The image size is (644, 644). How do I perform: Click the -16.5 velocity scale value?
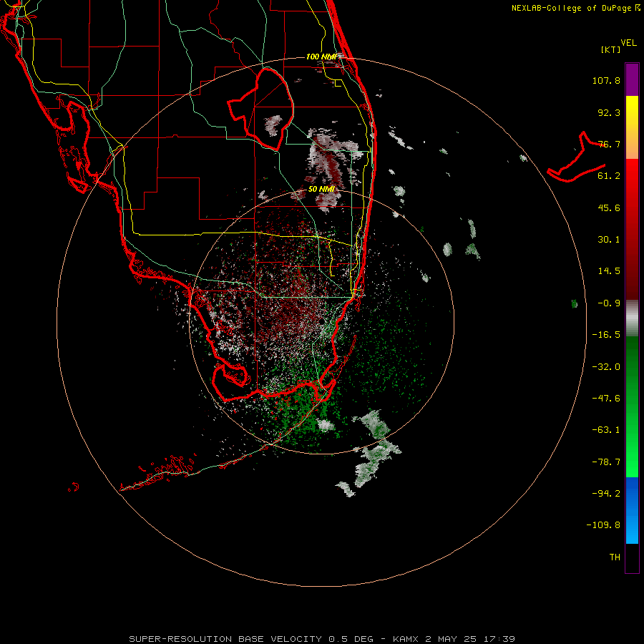click(606, 335)
